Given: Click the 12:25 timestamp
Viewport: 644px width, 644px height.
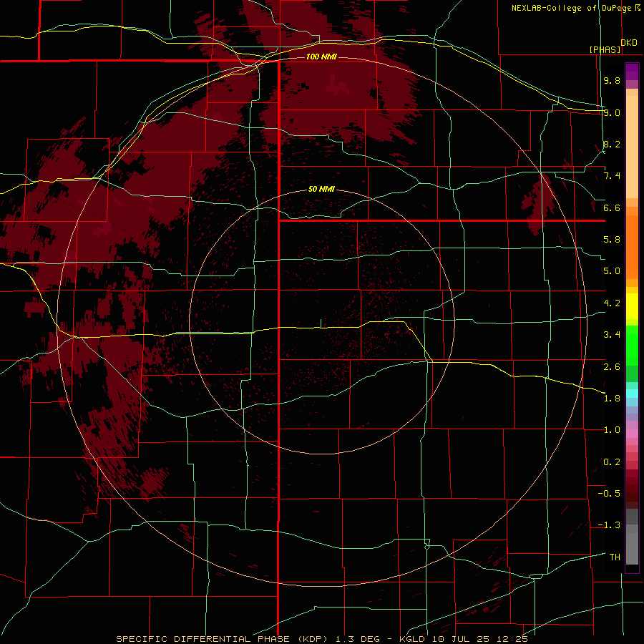Looking at the screenshot, I should (x=512, y=639).
